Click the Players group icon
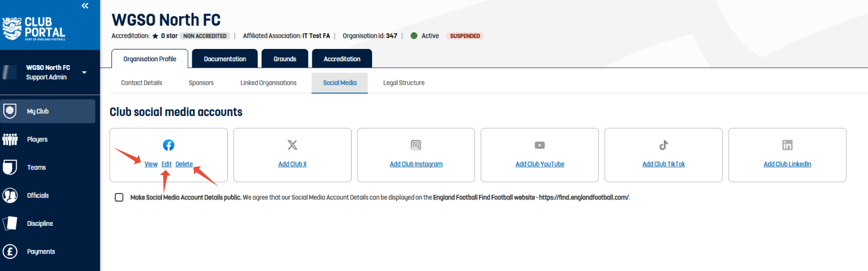Screen dimensions: 868x271 [10, 139]
